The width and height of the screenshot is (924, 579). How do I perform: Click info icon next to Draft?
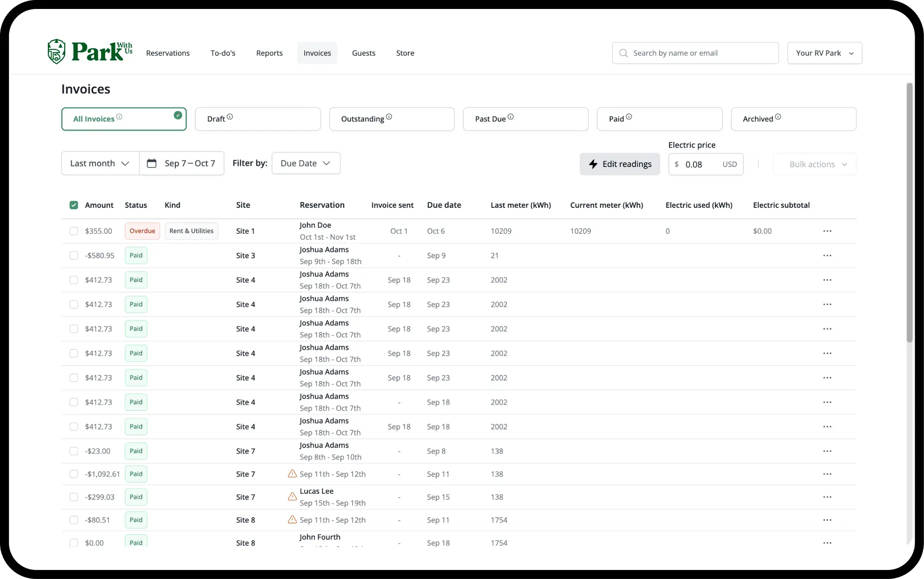[x=230, y=117]
